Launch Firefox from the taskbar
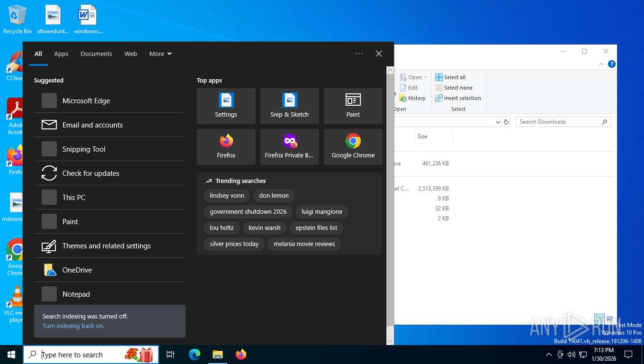Screen dimensions: 644x364 click(241, 355)
